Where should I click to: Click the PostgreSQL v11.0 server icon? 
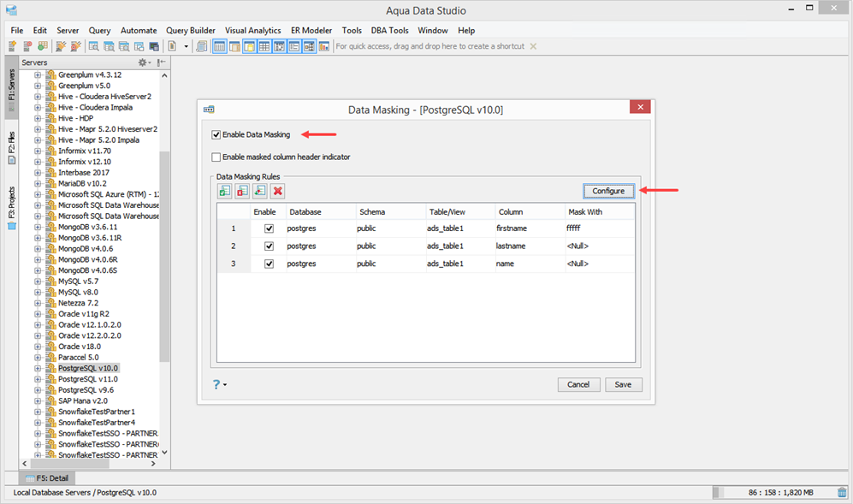click(x=50, y=379)
